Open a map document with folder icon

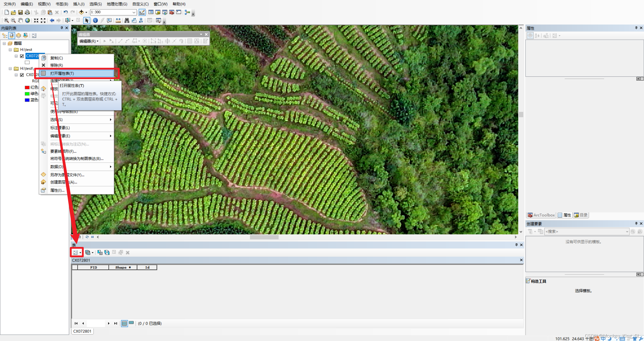point(13,12)
